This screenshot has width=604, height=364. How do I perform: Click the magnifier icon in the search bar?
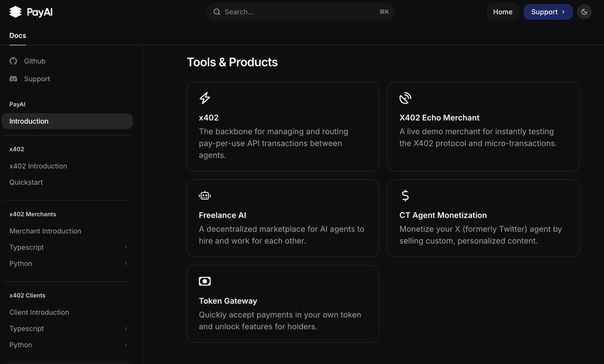click(216, 11)
